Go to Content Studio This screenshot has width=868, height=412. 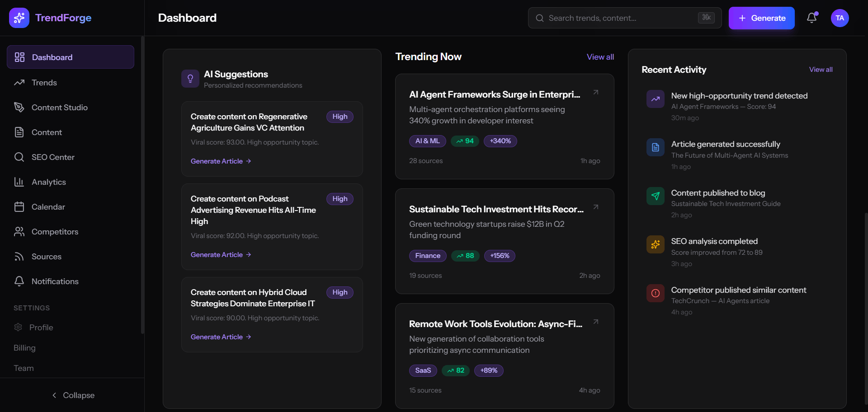71,107
